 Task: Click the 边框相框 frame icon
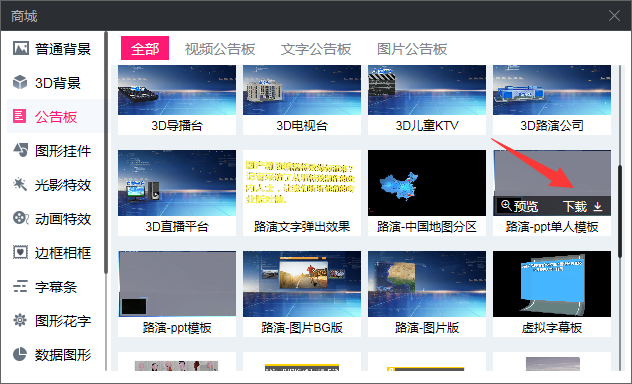coord(20,252)
